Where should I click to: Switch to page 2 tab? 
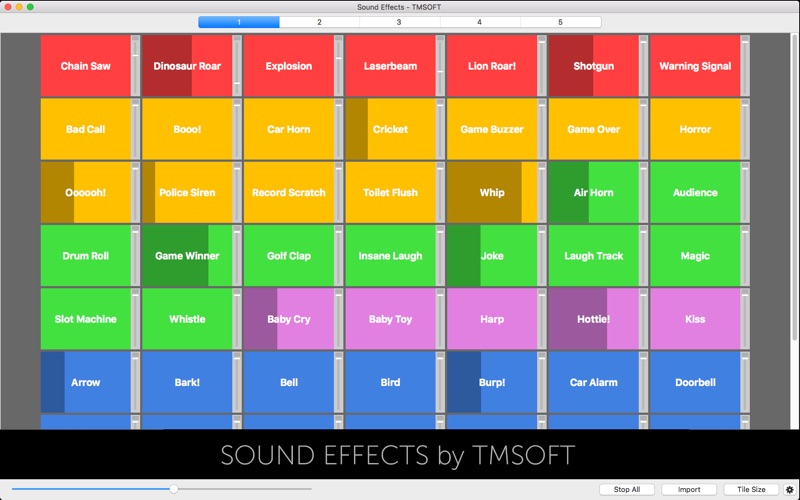tap(319, 22)
